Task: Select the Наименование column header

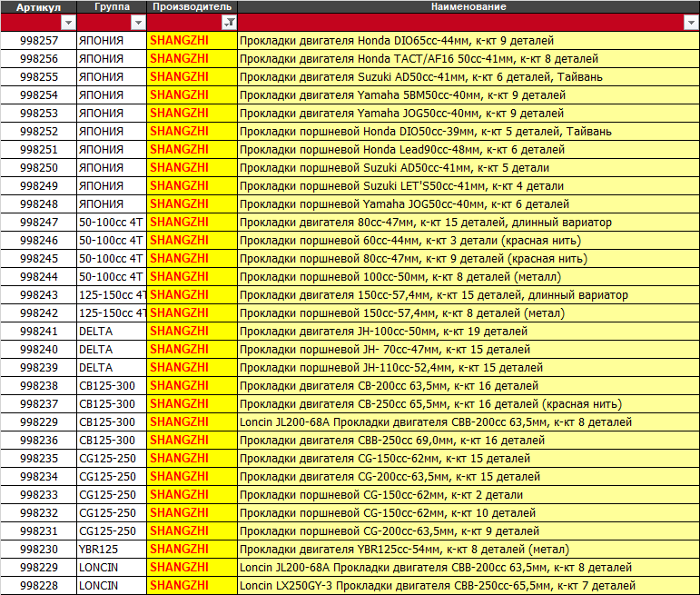Action: point(468,7)
